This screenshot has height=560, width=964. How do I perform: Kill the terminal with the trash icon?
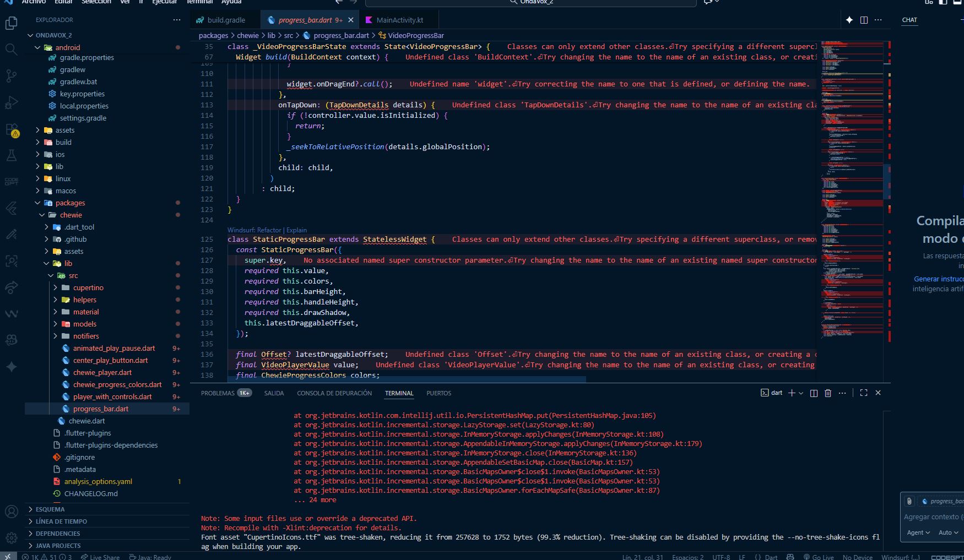point(827,393)
